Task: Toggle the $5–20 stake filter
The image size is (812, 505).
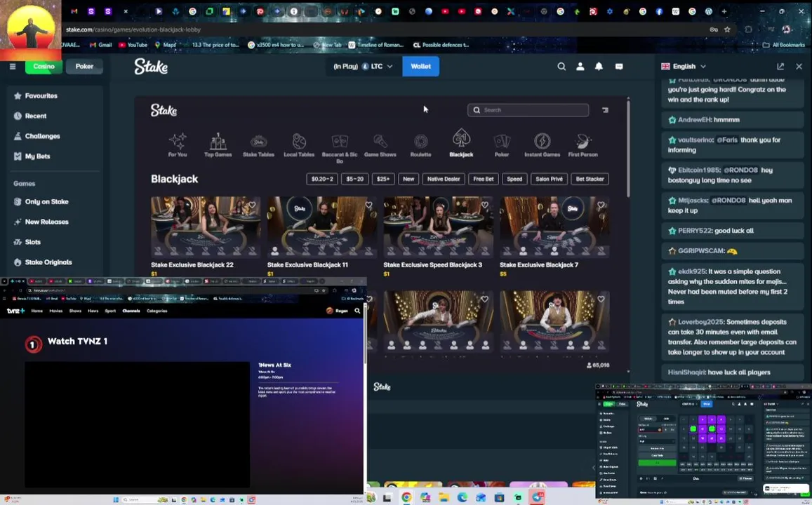Action: pos(354,179)
